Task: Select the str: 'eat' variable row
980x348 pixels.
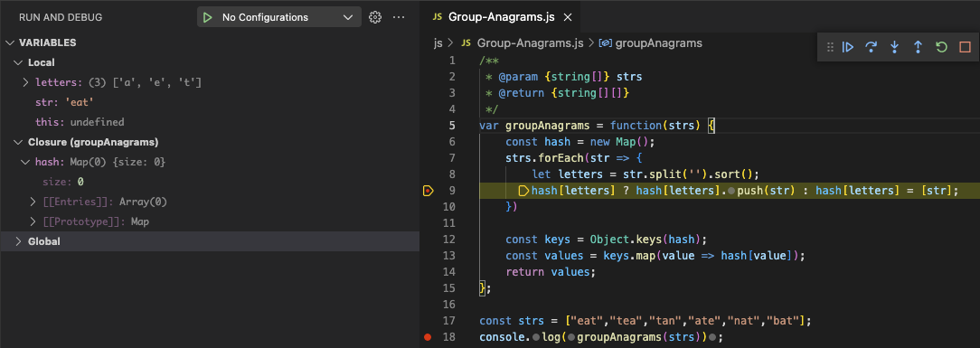Action: (210, 102)
